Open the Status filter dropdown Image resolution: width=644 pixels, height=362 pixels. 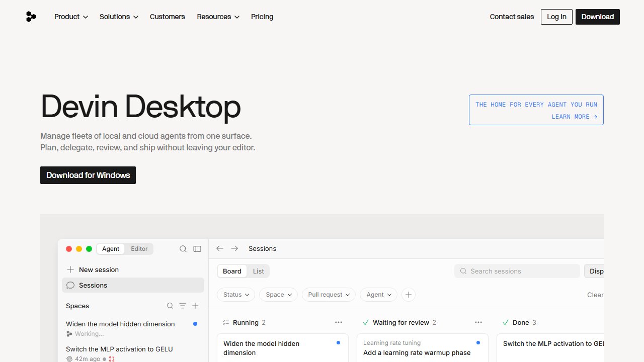(236, 295)
